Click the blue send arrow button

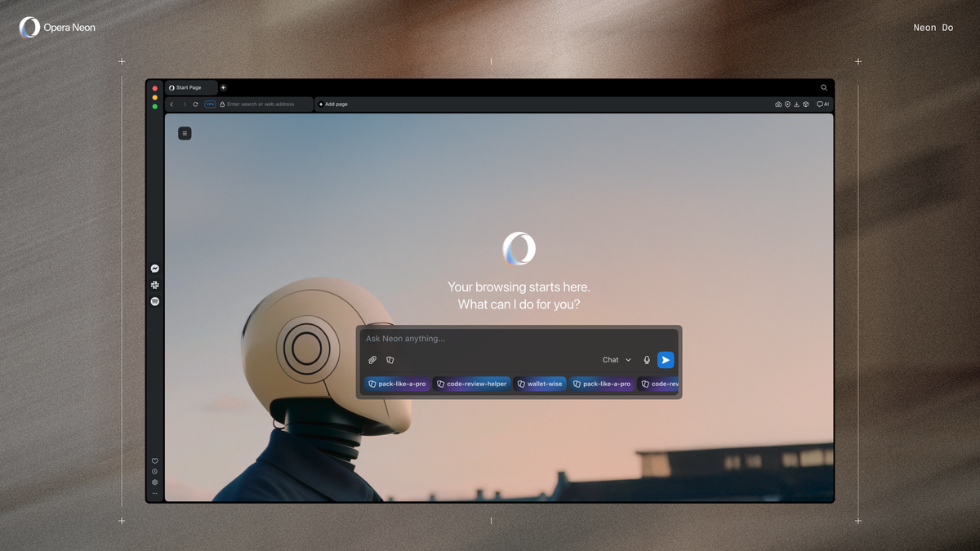(x=666, y=360)
